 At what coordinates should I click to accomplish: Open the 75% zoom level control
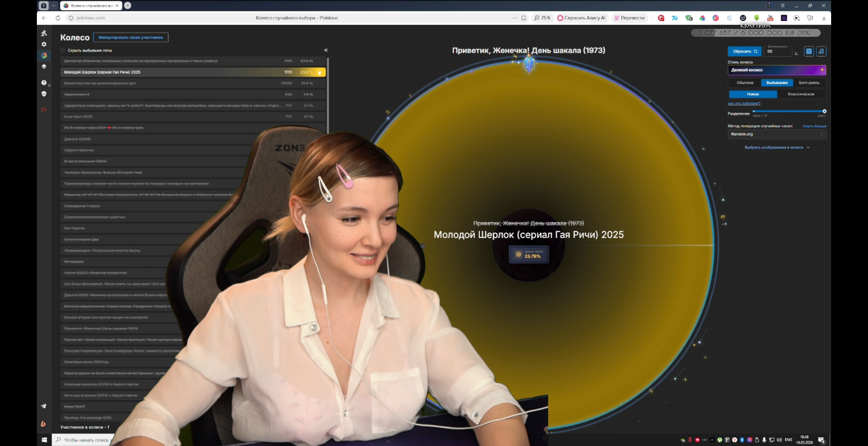pyautogui.click(x=542, y=18)
